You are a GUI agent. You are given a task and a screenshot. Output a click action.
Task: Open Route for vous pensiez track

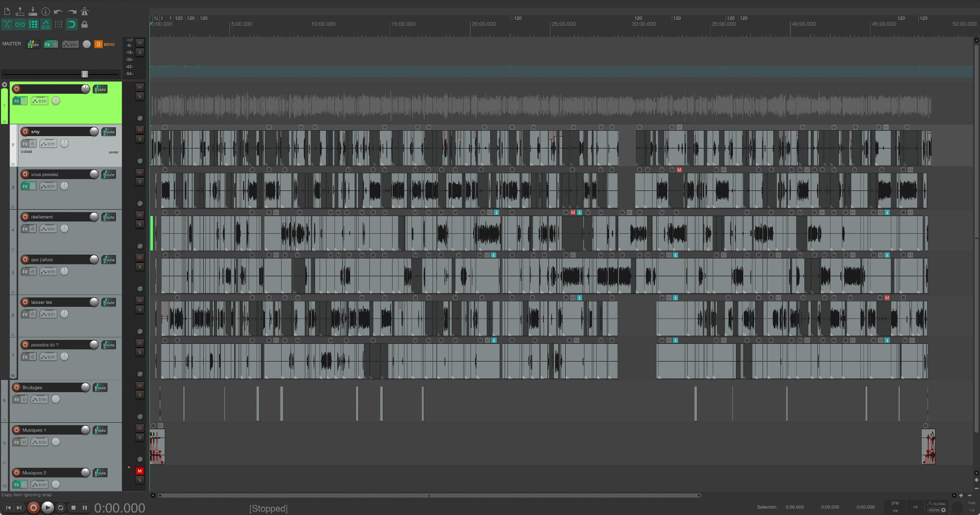pyautogui.click(x=109, y=175)
